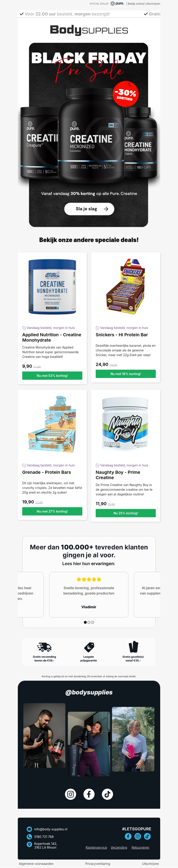
Task: Click 'Nu met 53% korting!' button
Action: tap(52, 376)
